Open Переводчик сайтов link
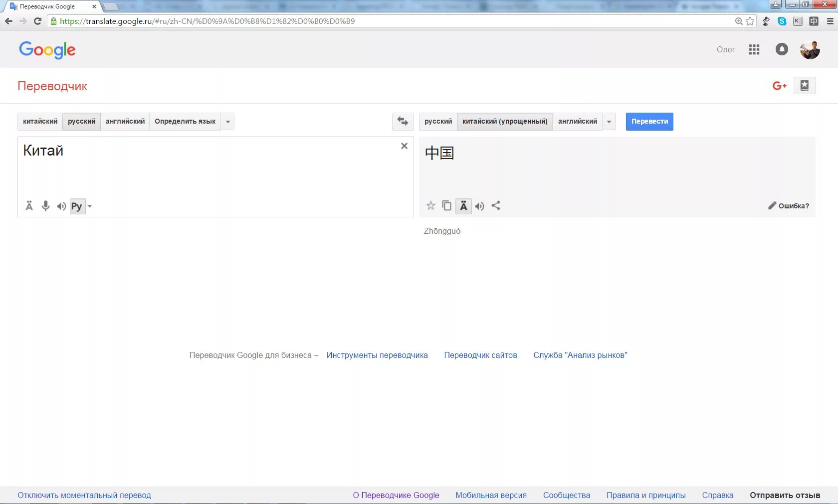This screenshot has width=838, height=504. point(480,355)
